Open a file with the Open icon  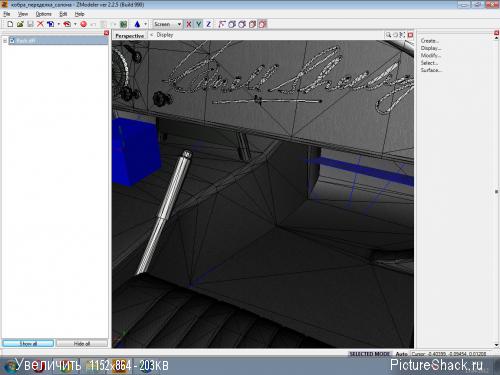20,24
